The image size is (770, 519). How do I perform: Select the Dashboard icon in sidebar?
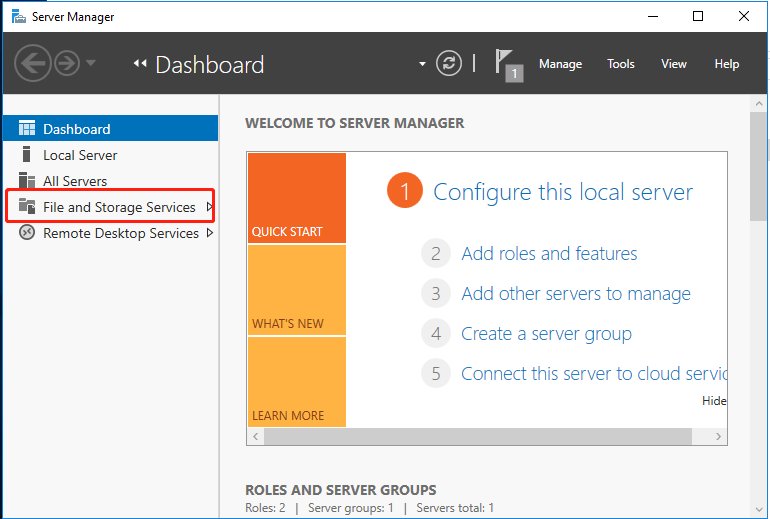pos(27,129)
